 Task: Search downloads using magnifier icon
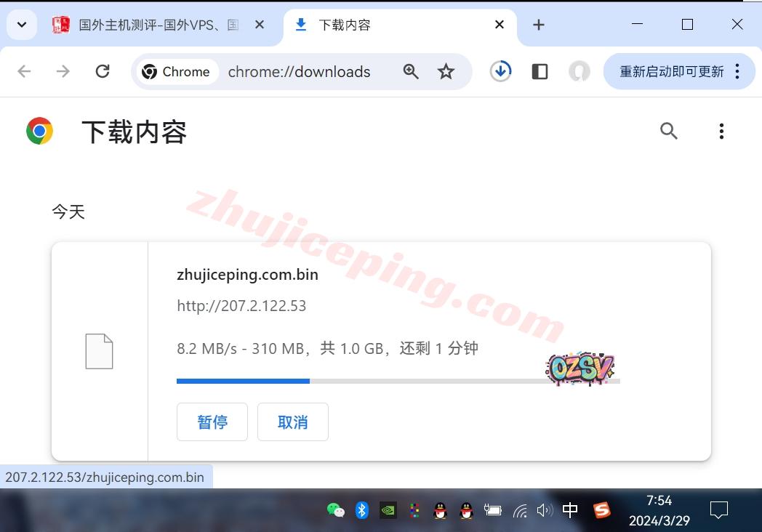pos(668,131)
